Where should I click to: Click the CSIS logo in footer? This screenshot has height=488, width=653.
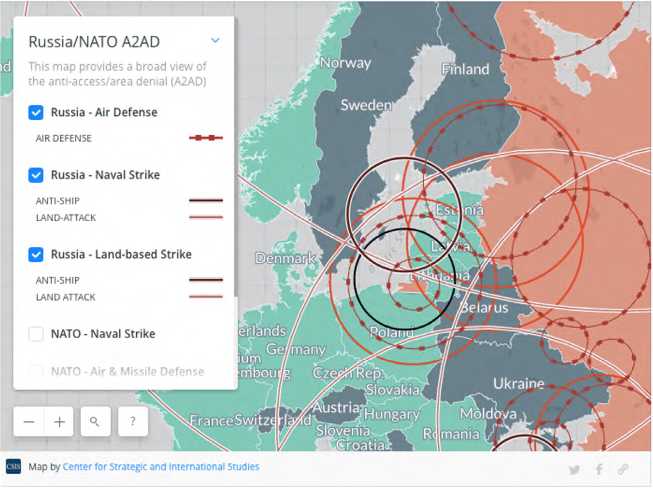pyautogui.click(x=14, y=467)
